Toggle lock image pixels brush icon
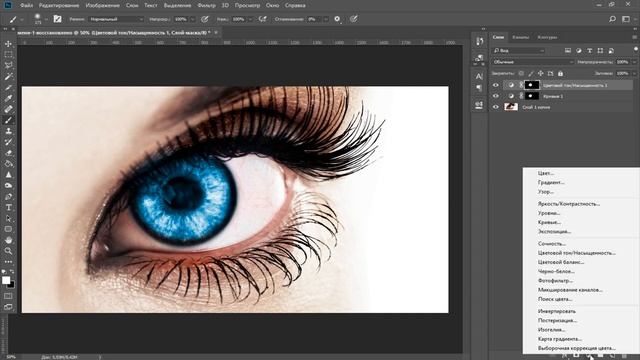Viewport: 640px width, 360px height. coord(531,74)
